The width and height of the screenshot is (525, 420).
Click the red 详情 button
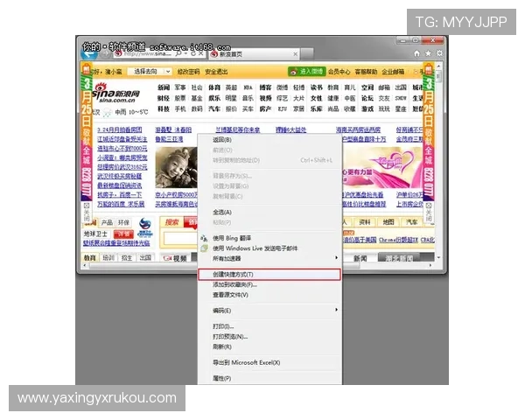[123, 234]
